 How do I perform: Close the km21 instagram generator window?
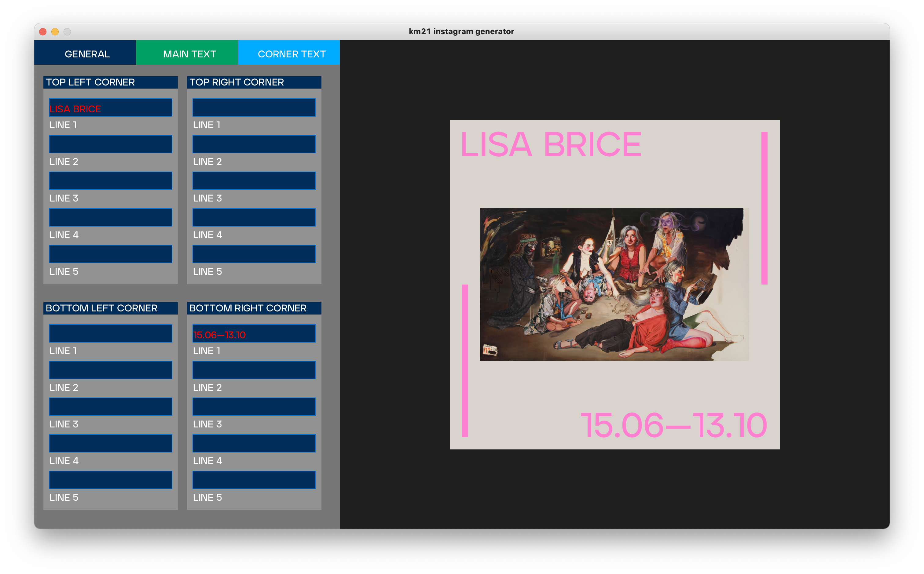pyautogui.click(x=43, y=32)
